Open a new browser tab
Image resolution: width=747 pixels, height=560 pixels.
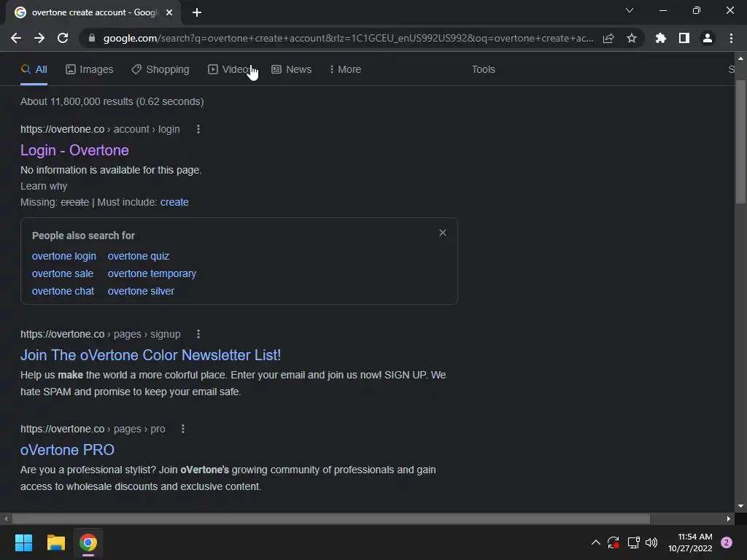point(197,12)
